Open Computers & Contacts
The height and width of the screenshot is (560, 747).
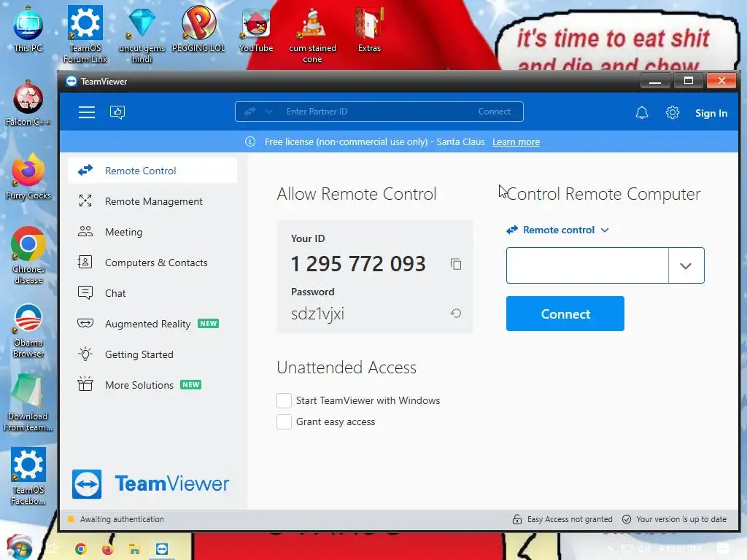coord(152,262)
